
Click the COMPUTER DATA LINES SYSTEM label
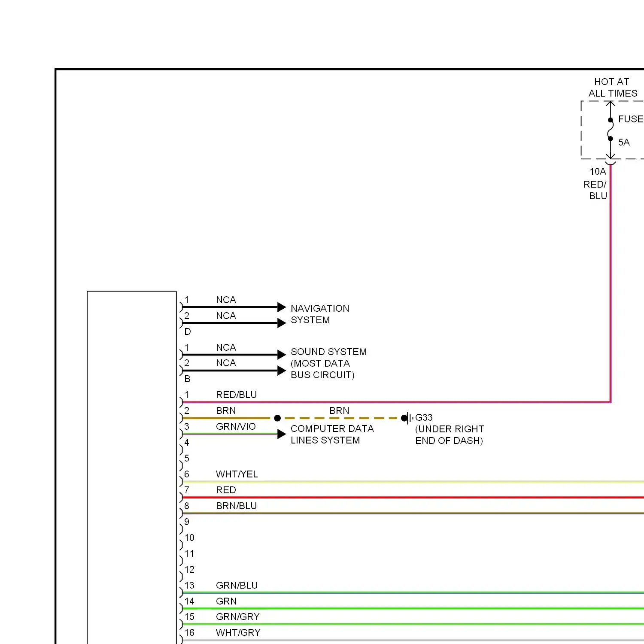point(332,434)
